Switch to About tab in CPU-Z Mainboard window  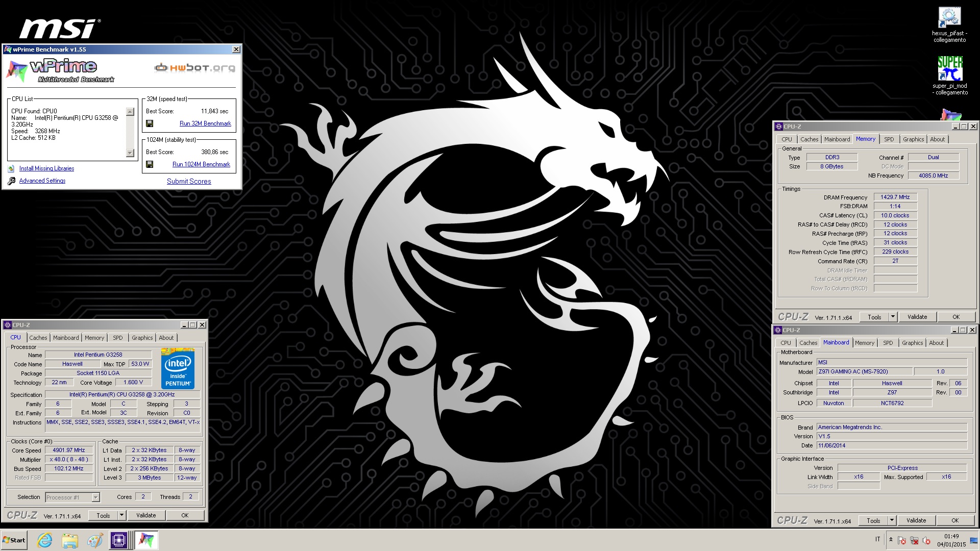point(936,343)
